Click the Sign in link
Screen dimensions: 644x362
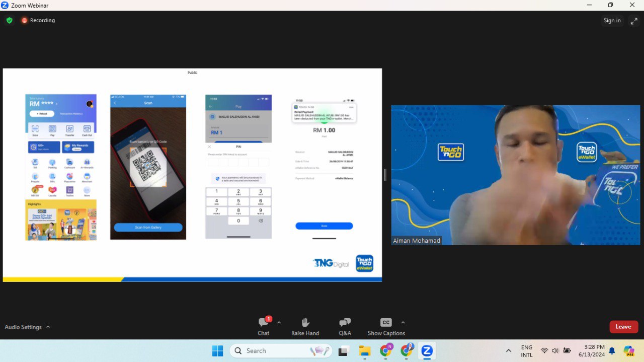point(612,21)
